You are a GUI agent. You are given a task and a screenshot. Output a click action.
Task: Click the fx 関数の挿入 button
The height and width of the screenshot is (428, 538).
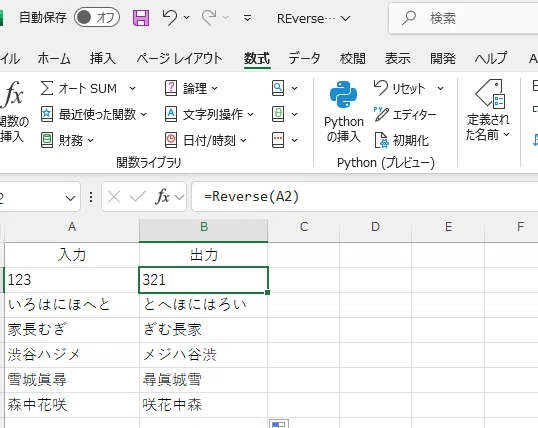pos(14,112)
